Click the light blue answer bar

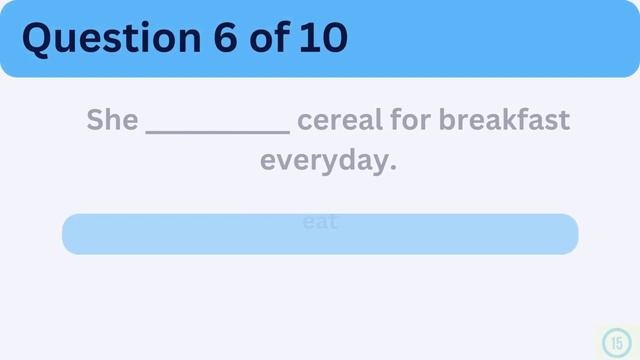[x=320, y=234]
